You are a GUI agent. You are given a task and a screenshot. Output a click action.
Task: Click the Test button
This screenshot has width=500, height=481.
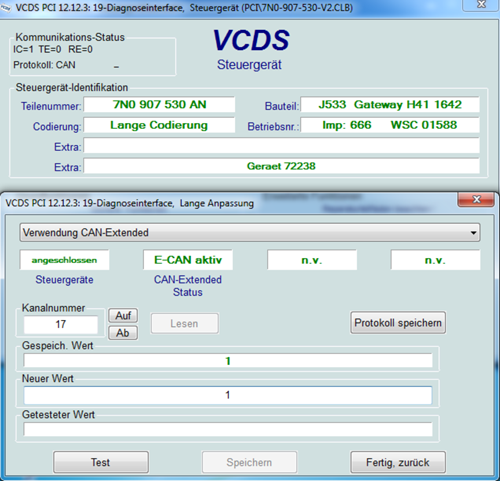[101, 462]
